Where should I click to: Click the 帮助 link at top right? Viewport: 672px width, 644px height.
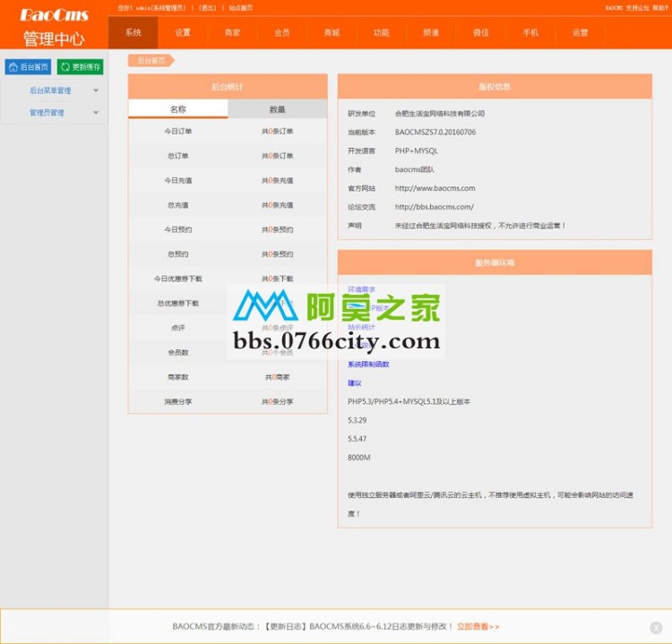pyautogui.click(x=660, y=8)
